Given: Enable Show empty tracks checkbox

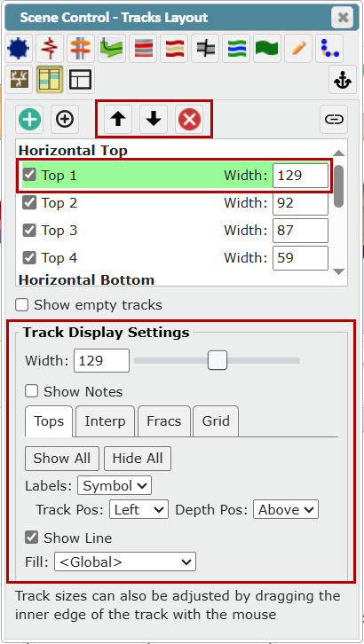Looking at the screenshot, I should pos(22,305).
